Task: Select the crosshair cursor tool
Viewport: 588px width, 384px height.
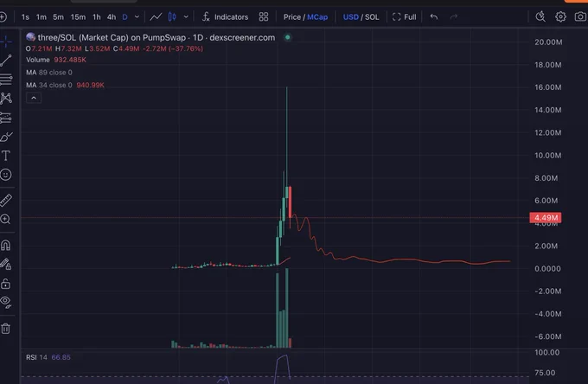Action: click(x=6, y=42)
